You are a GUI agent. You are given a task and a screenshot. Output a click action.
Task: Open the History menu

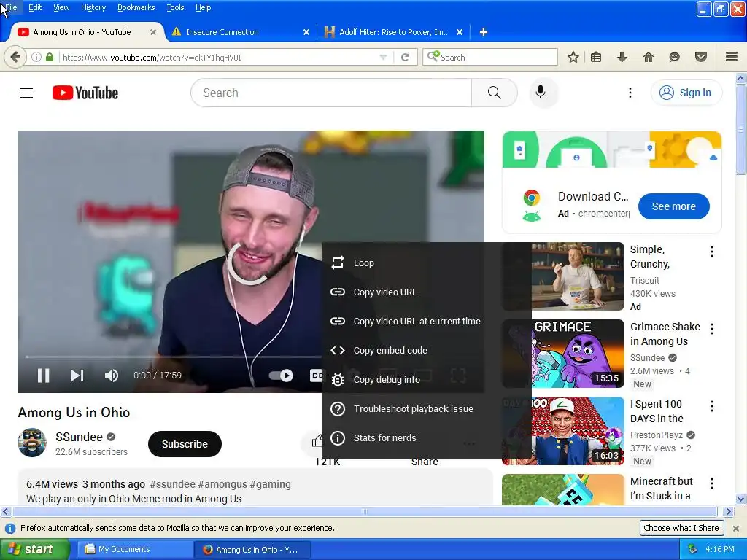[x=93, y=7]
